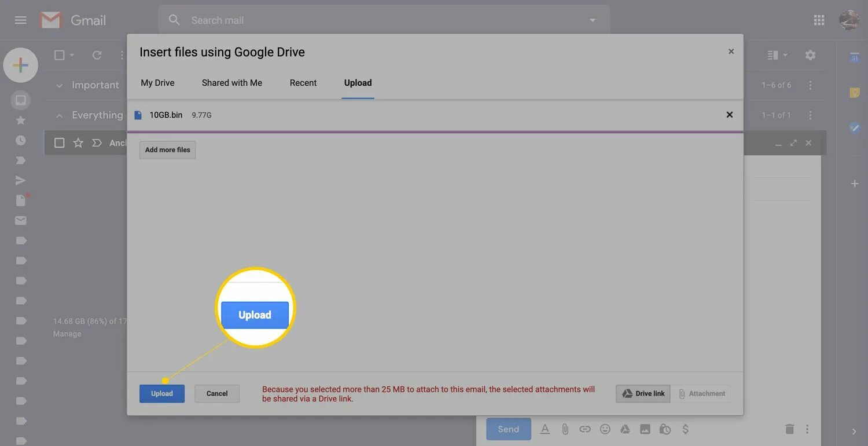Select Drive link insert mode
This screenshot has height=446, width=868.
[x=643, y=393]
